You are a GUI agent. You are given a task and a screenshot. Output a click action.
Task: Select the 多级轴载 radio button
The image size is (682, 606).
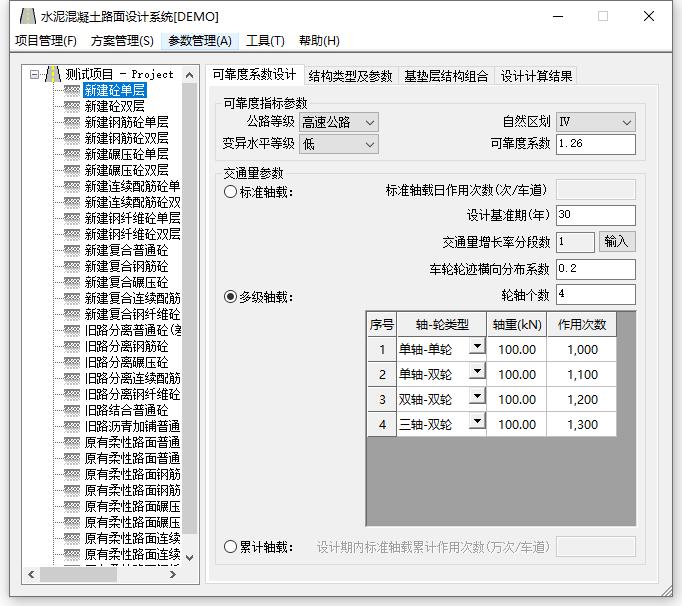pyautogui.click(x=231, y=297)
